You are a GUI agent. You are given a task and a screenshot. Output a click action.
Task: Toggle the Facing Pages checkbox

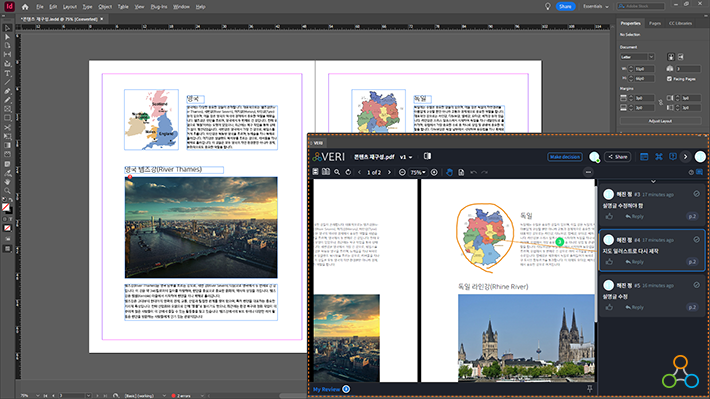pyautogui.click(x=670, y=79)
